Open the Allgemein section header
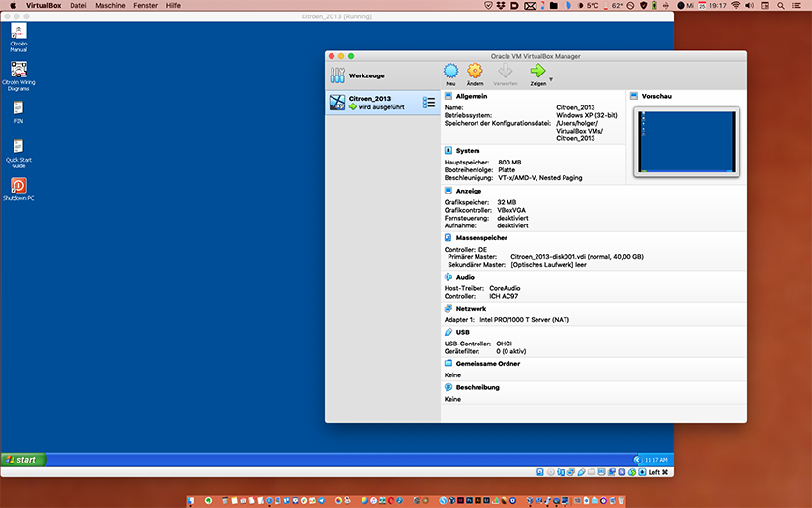The width and height of the screenshot is (812, 508). (x=472, y=96)
